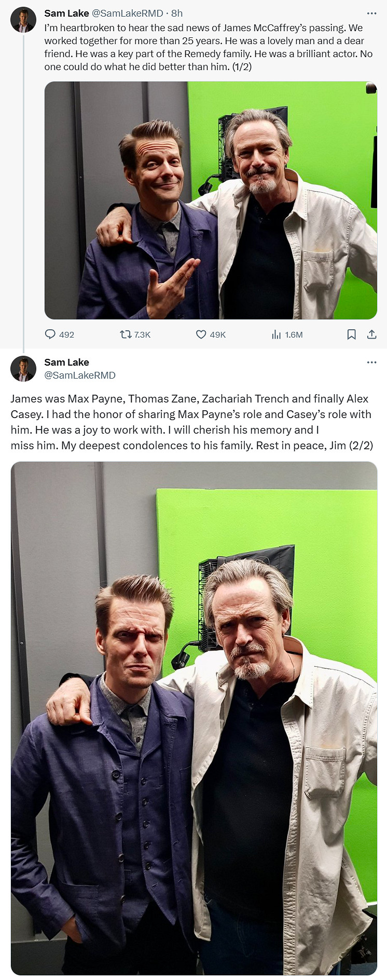Click the reply speech-bubble icon
387x980 pixels.
[x=50, y=334]
